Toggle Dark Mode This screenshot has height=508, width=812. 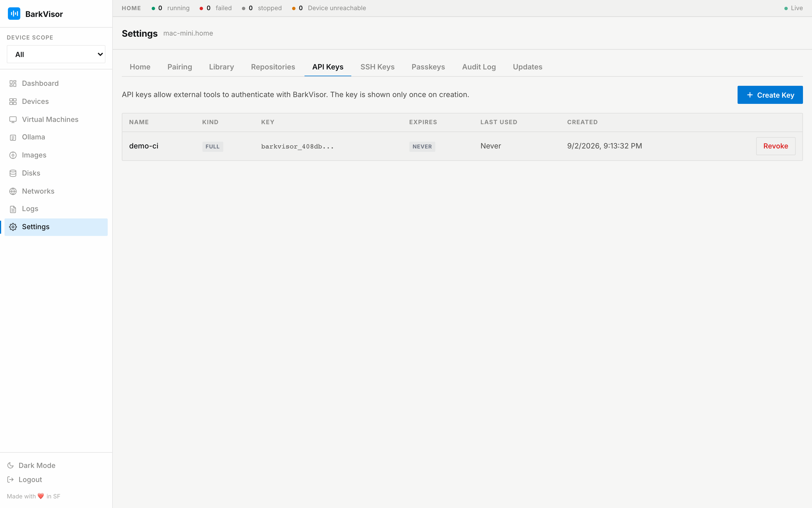[31, 465]
